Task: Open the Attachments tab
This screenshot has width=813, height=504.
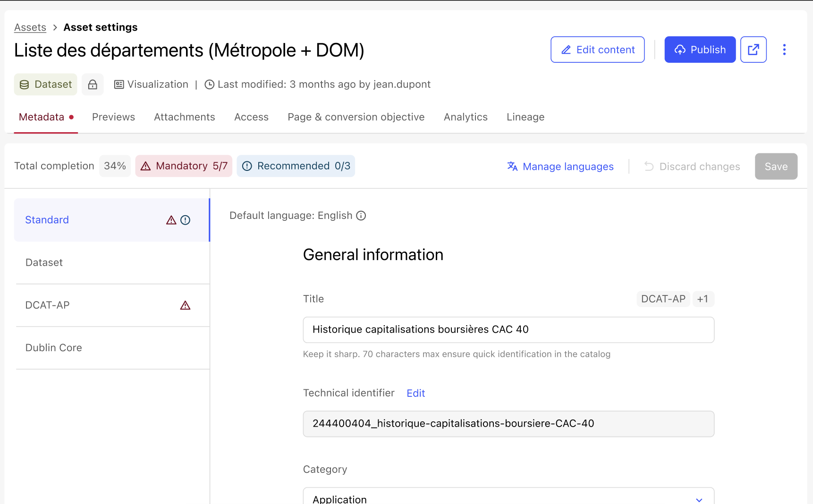Action: pos(185,117)
